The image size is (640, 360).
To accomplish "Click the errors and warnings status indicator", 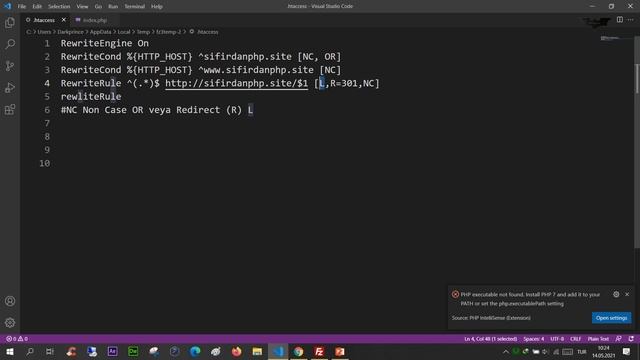I will point(17,339).
